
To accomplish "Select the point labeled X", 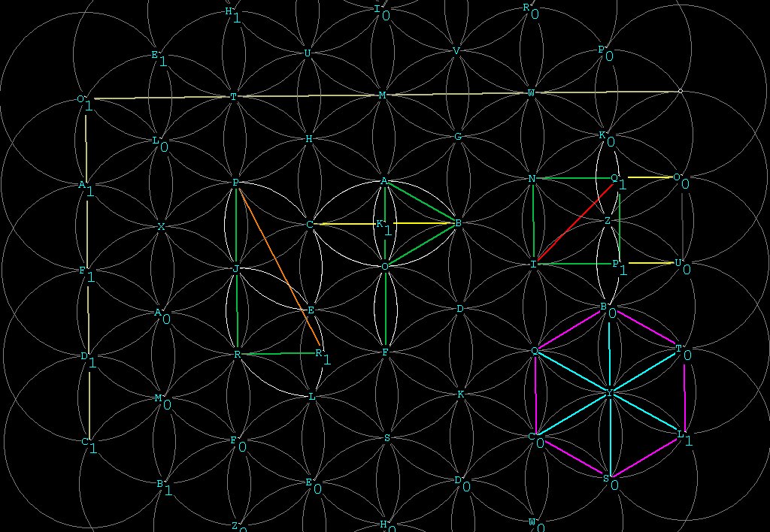I will point(161,226).
